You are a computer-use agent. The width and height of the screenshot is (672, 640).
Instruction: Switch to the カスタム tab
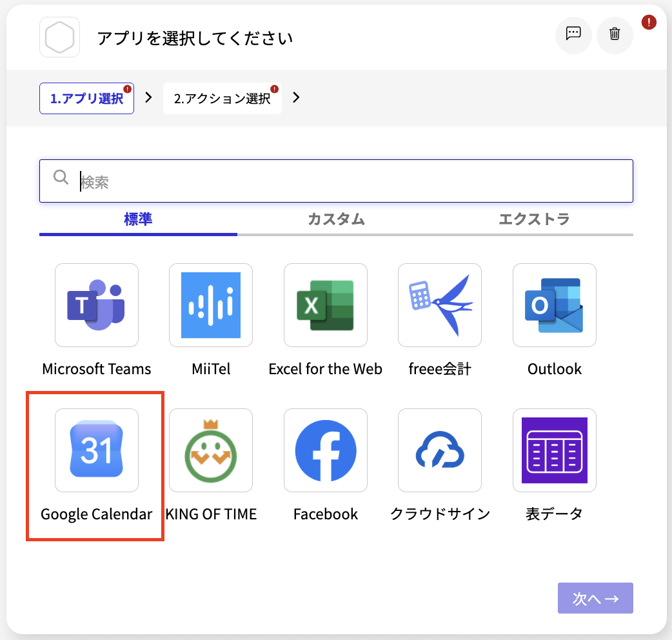tap(337, 220)
